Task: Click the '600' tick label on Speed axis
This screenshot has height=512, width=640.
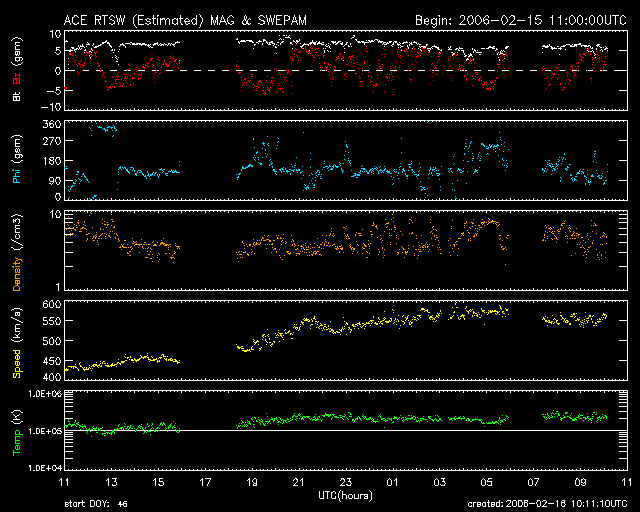Action: click(52, 304)
